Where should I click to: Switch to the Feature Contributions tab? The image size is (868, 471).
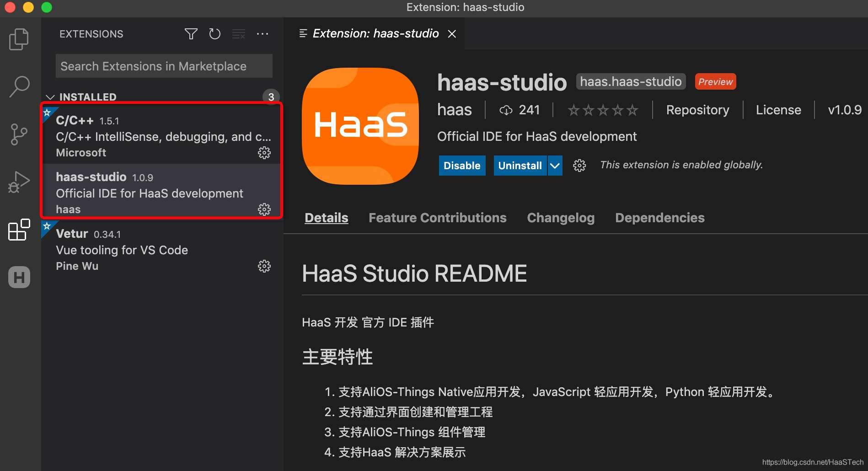pyautogui.click(x=438, y=218)
